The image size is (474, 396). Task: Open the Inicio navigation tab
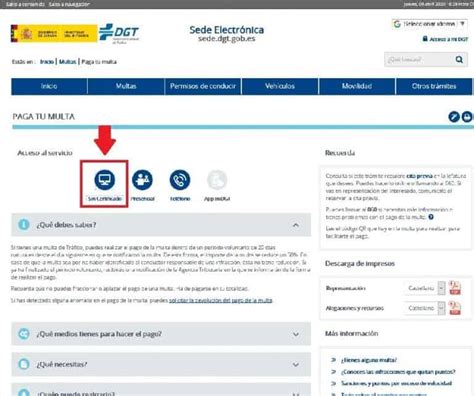(x=49, y=86)
